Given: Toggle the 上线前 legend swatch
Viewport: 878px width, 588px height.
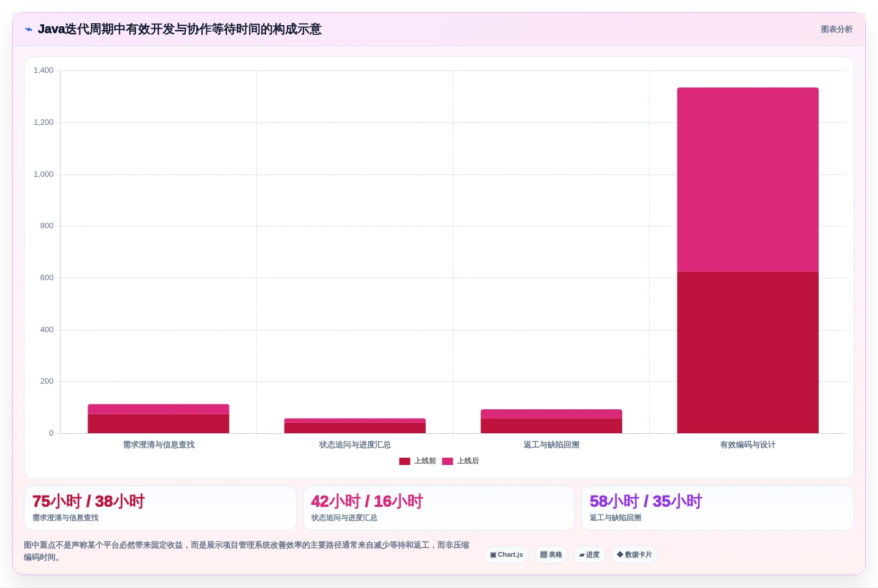Looking at the screenshot, I should (404, 461).
